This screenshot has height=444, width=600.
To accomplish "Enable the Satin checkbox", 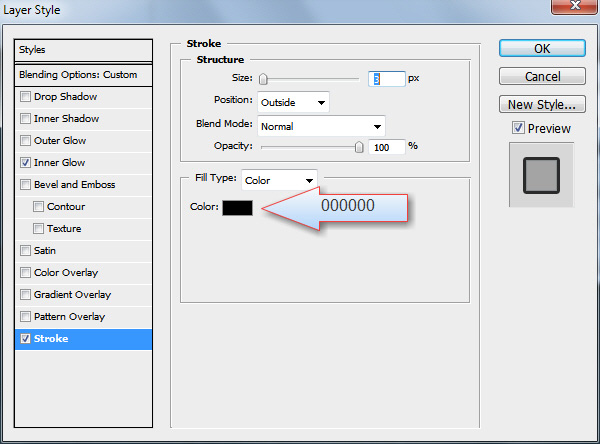I will click(25, 251).
